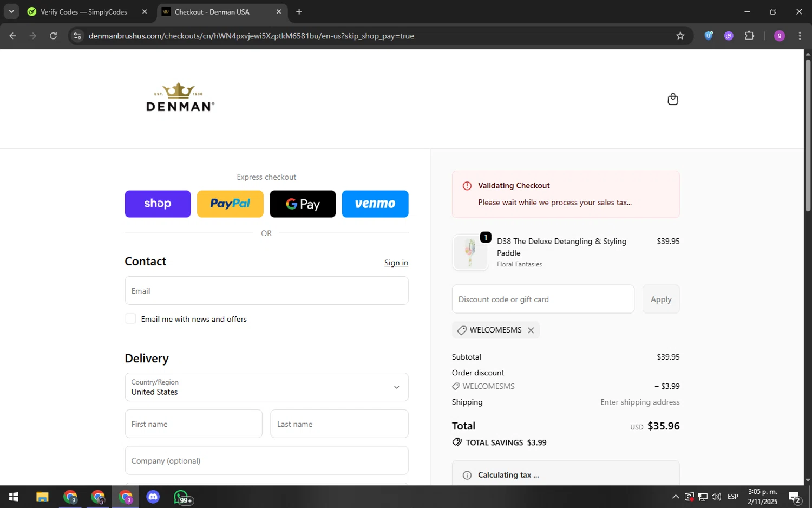Choose Venmo express checkout
The width and height of the screenshot is (812, 508).
375,204
